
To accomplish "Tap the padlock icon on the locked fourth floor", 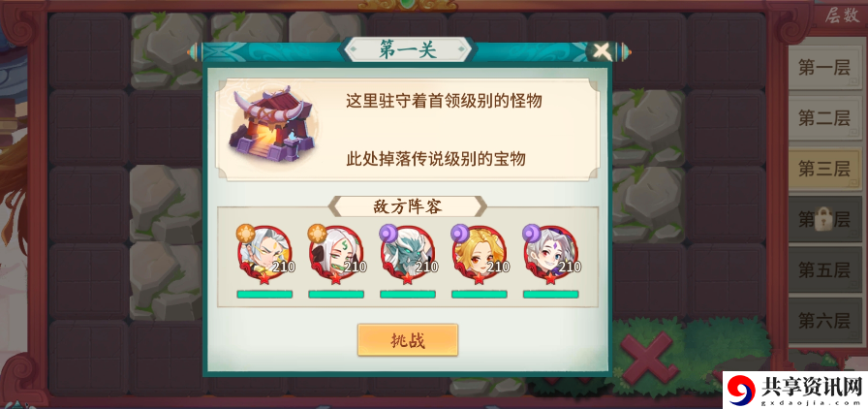I will [x=824, y=218].
